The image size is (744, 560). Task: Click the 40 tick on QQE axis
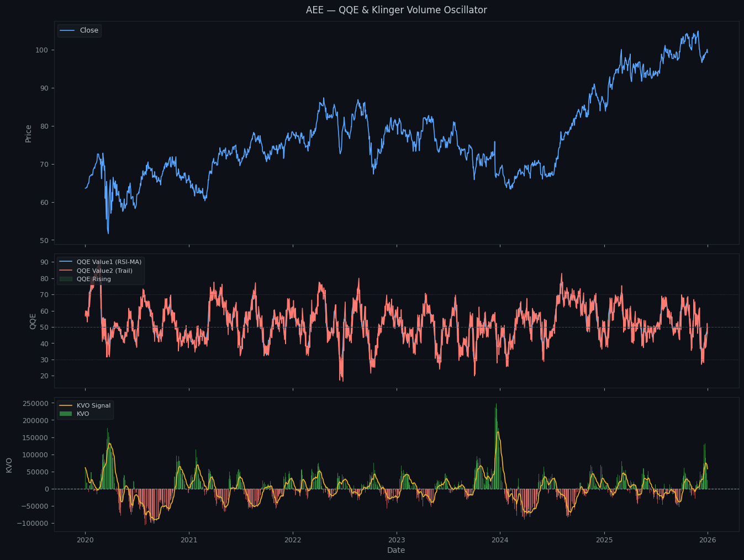coord(45,344)
